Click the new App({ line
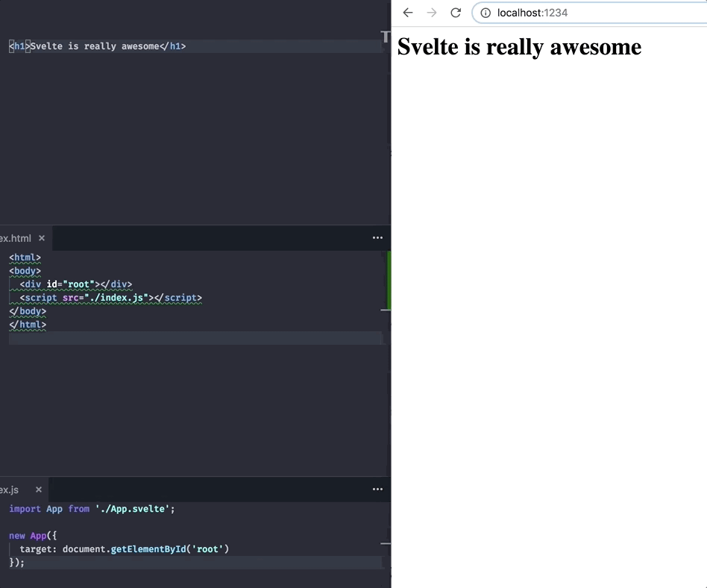The image size is (707, 588). (x=33, y=536)
